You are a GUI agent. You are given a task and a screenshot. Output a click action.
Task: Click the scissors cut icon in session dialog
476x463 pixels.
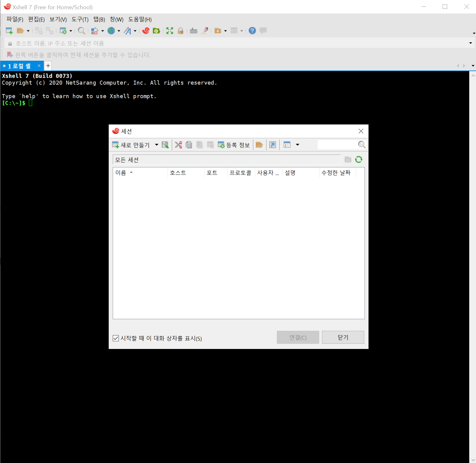pos(178,145)
